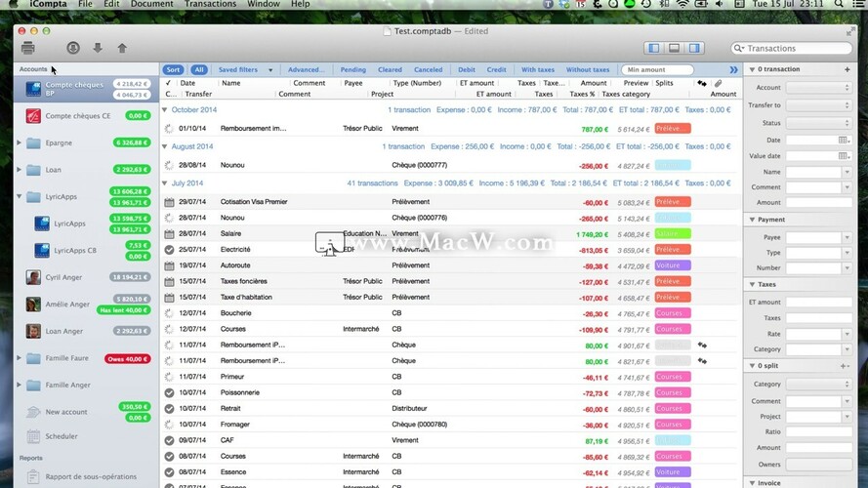Click the Pending filter button
Viewport: 868px width, 488px height.
352,70
